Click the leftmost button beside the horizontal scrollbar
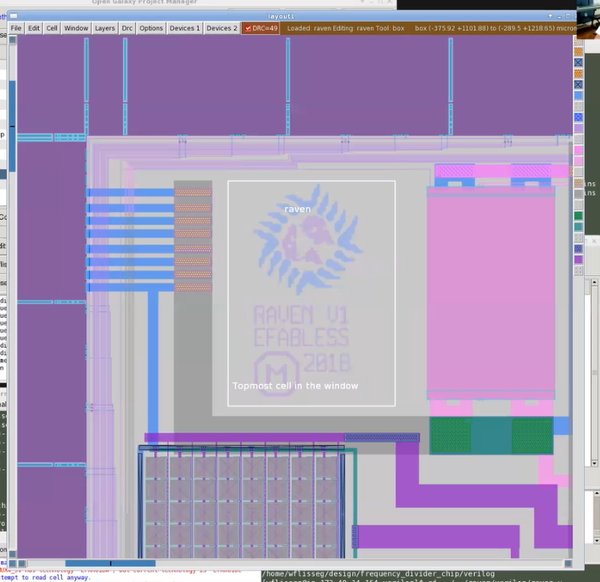 click(x=13, y=563)
